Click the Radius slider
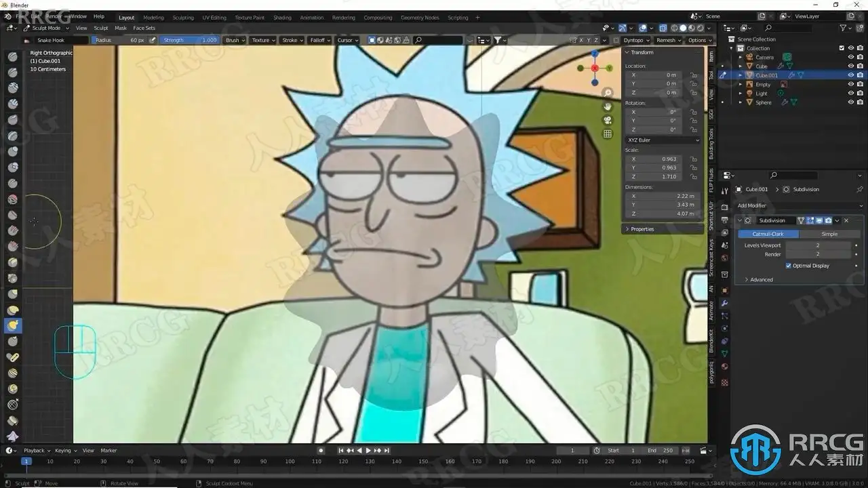The height and width of the screenshot is (488, 868). (x=119, y=40)
